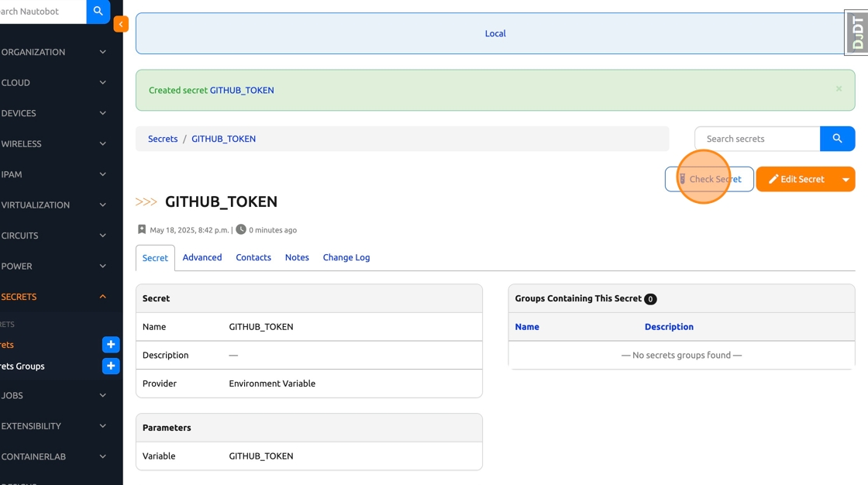Focus the Search secrets input field
The image size is (868, 485).
(757, 139)
